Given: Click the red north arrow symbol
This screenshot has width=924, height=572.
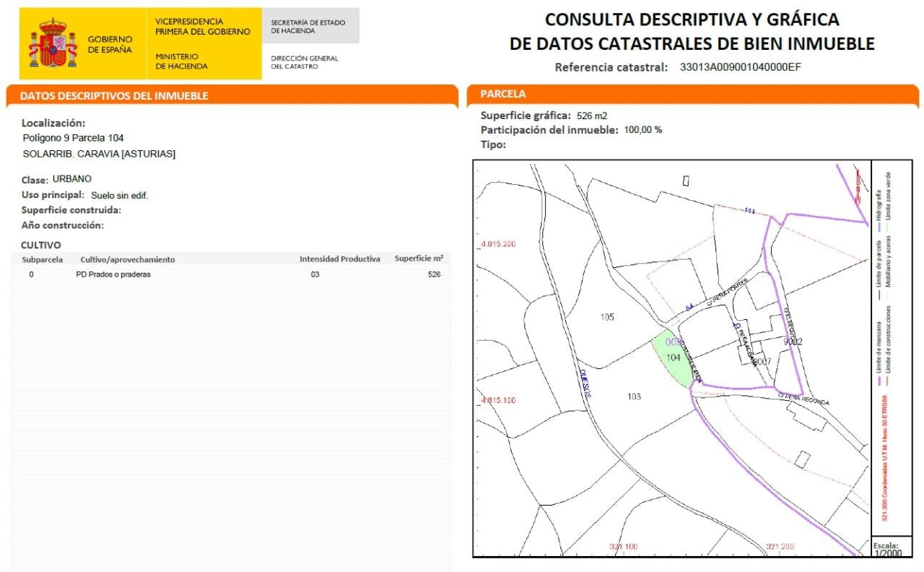Looking at the screenshot, I should [858, 186].
